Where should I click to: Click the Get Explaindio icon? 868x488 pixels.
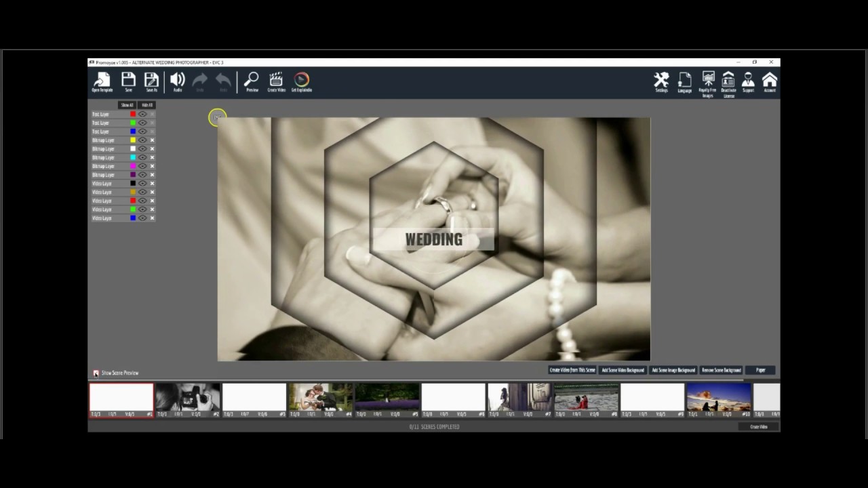click(302, 81)
